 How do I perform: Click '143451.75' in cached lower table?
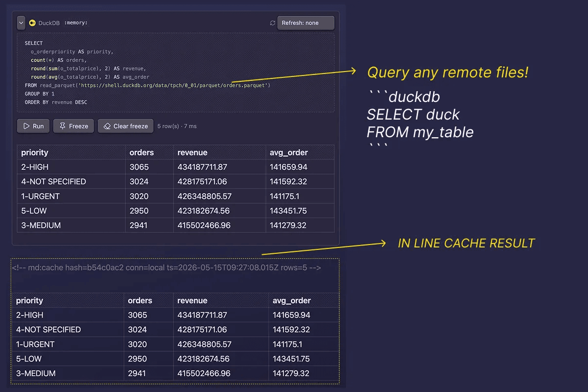pos(292,359)
